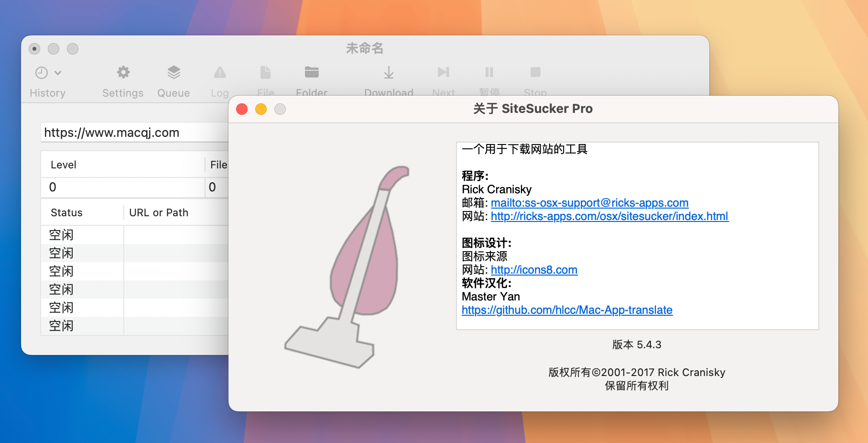
Task: Click the vacuum cleaner app logo
Action: [x=347, y=267]
